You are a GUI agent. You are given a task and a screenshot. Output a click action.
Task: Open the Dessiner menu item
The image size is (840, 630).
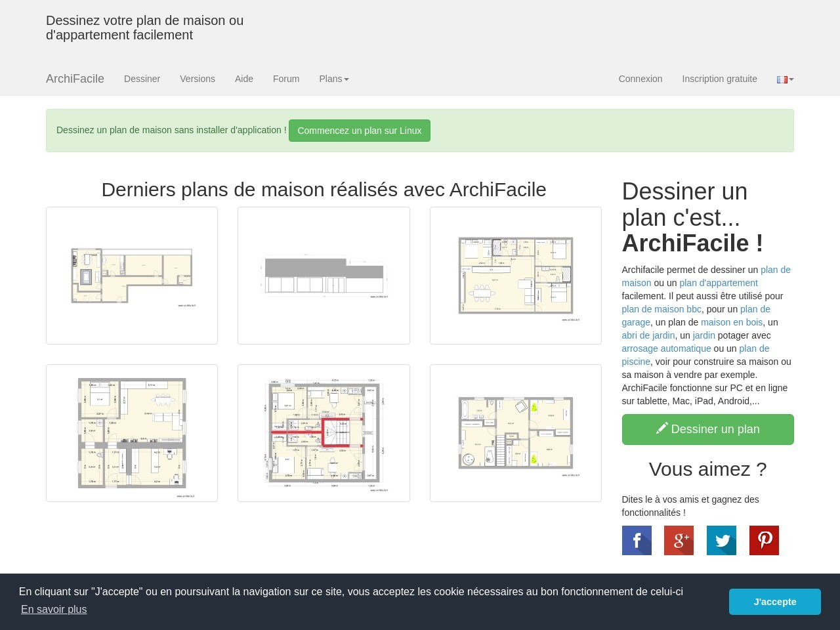point(142,79)
